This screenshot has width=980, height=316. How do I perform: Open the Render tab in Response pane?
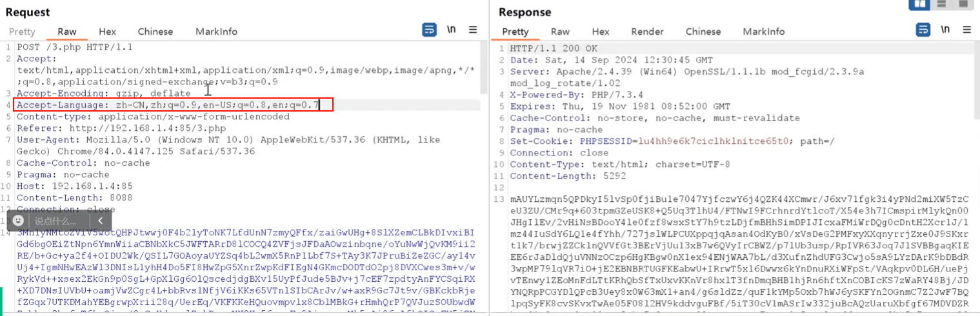647,32
